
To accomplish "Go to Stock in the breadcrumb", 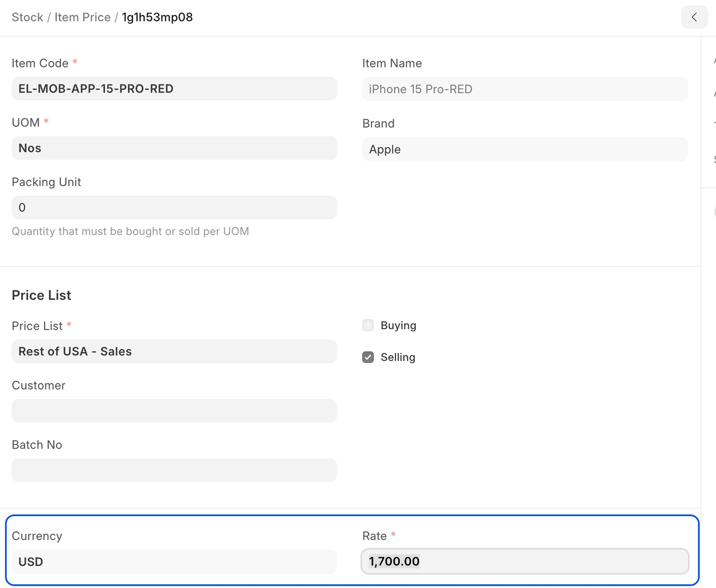I will [27, 17].
